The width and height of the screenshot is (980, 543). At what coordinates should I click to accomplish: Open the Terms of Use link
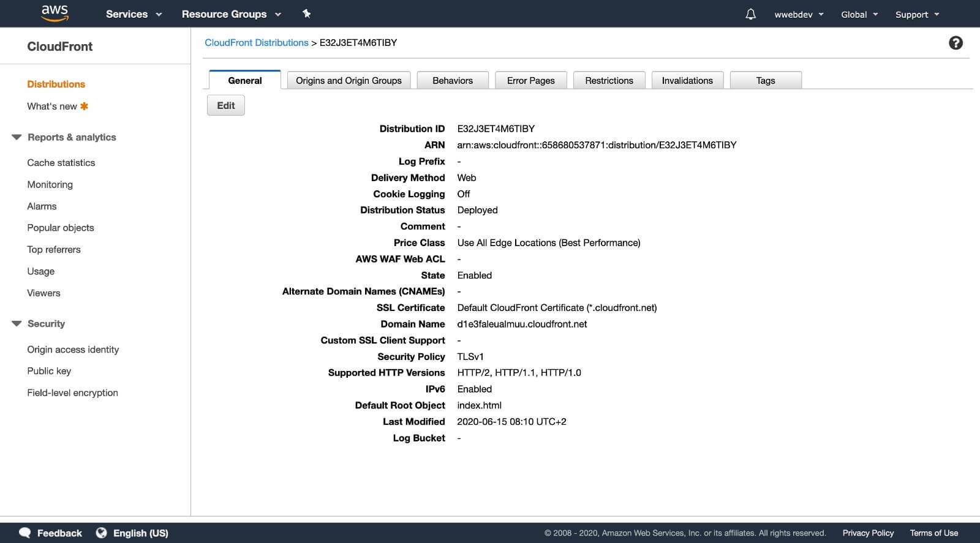coord(933,533)
